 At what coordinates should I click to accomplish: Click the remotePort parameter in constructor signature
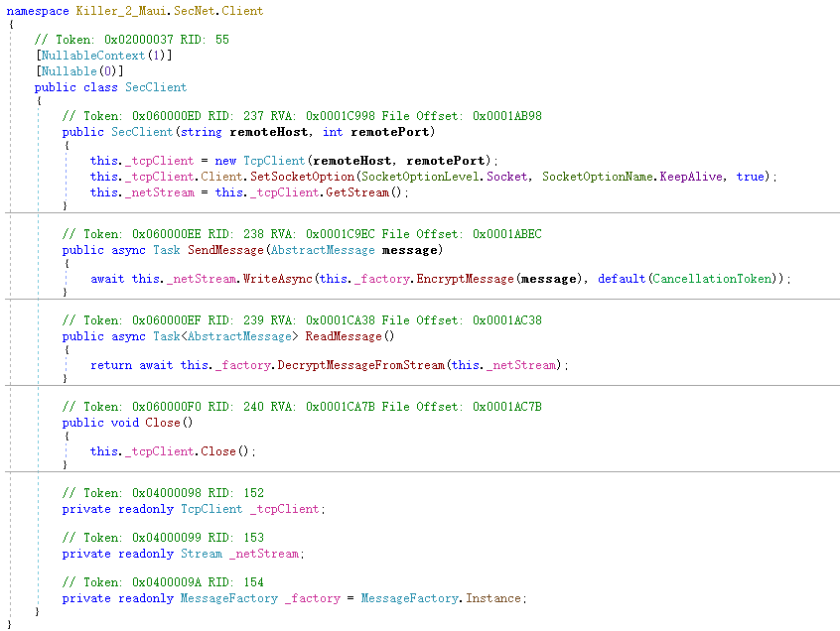390,132
